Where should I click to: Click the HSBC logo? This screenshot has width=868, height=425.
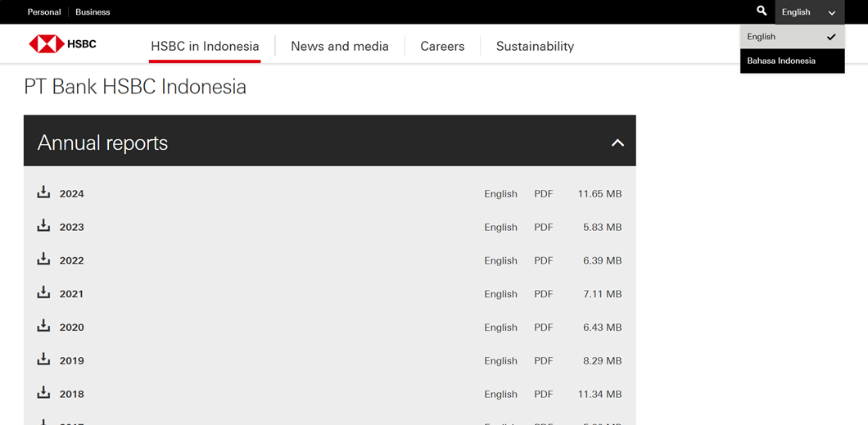tap(62, 43)
